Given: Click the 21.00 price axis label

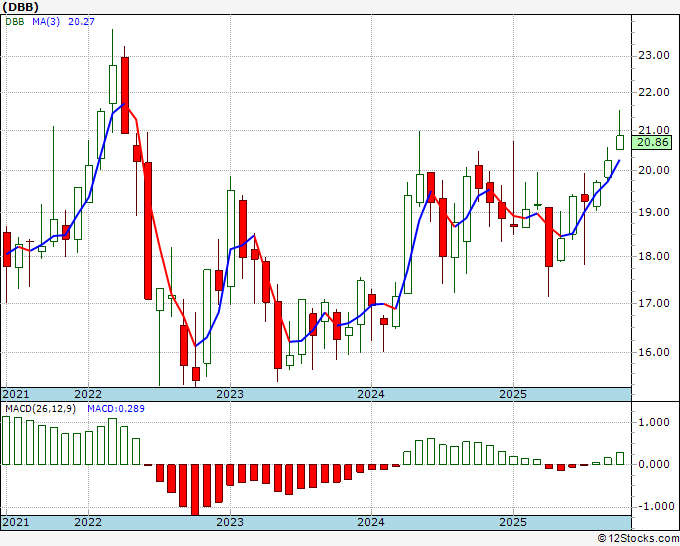Looking at the screenshot, I should (x=654, y=130).
